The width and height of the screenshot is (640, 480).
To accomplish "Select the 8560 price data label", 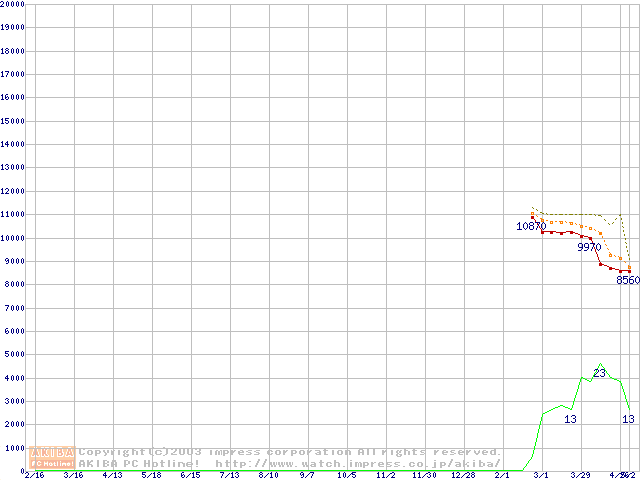I will tap(627, 281).
